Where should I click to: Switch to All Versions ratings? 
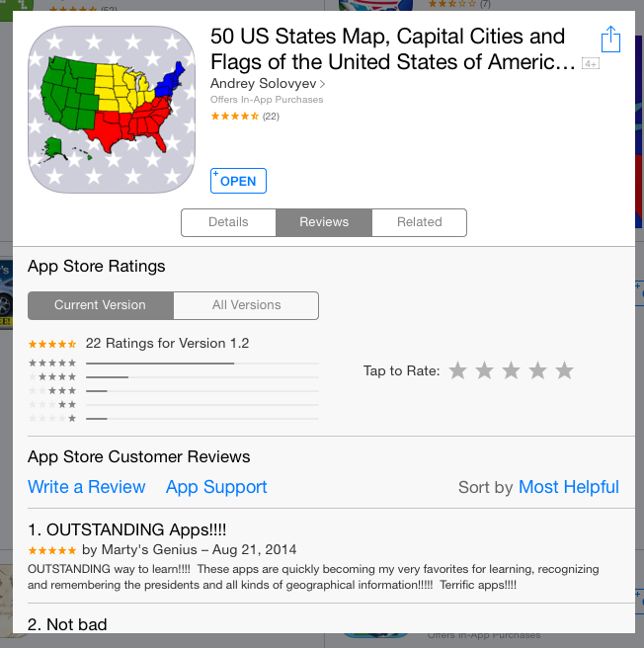point(246,305)
